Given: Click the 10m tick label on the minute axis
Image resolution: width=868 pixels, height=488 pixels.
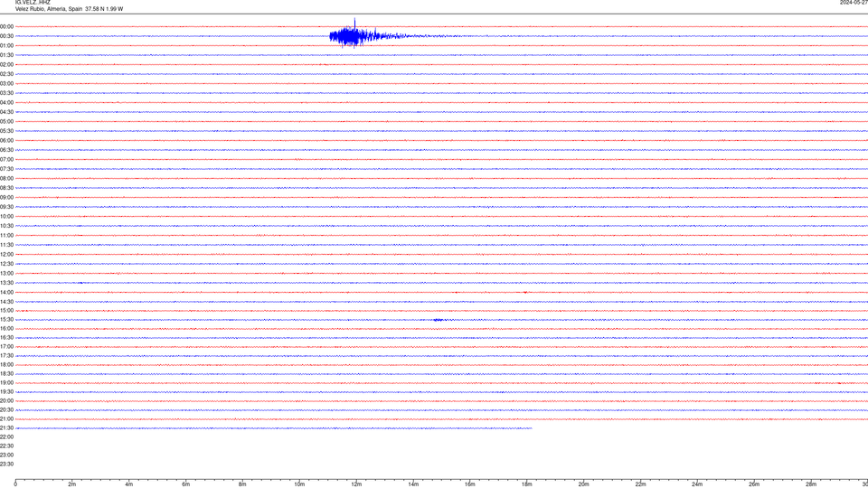Looking at the screenshot, I should click(x=299, y=484).
